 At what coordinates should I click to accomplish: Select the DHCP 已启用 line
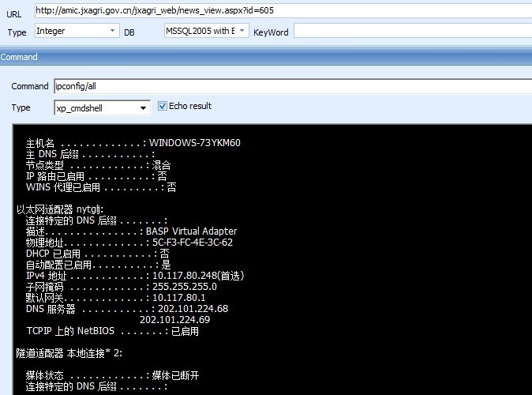click(98, 254)
